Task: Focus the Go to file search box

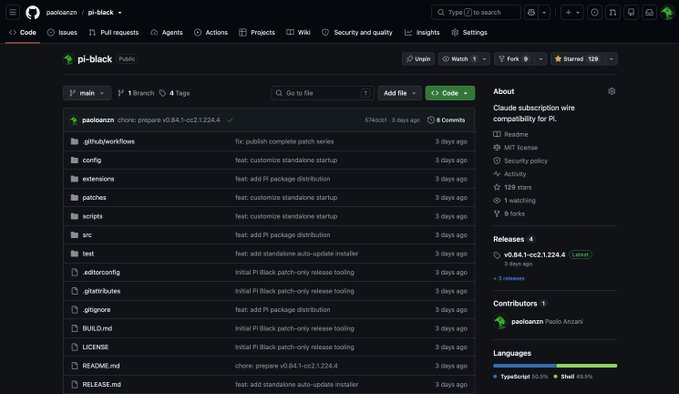Action: pos(322,93)
